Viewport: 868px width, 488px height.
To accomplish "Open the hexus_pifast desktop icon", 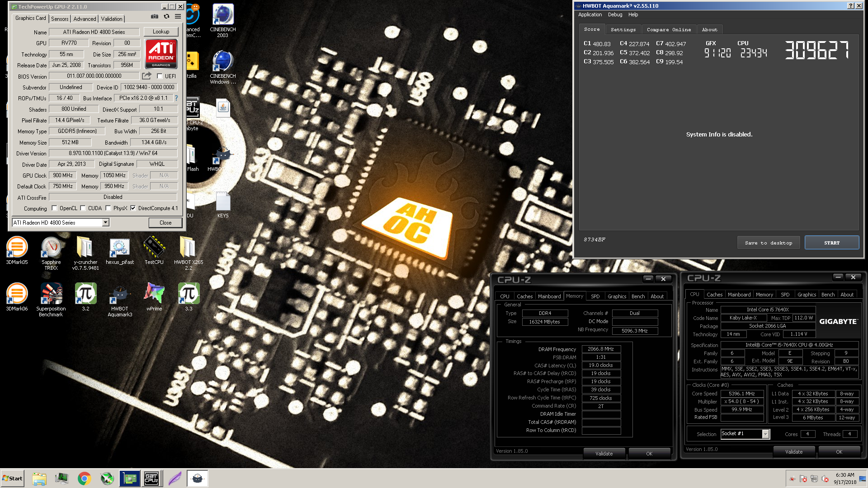I will click(120, 251).
